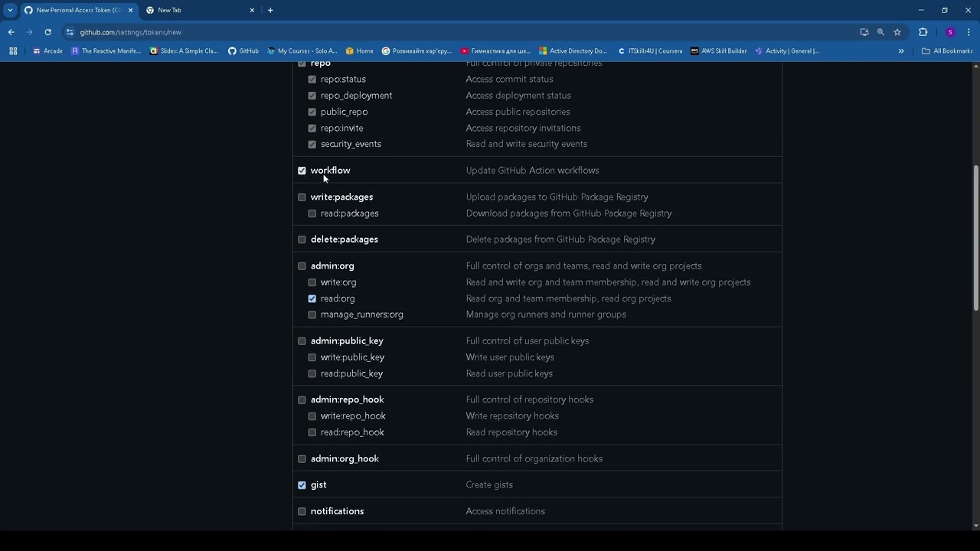Click the site info icon in address bar
The width and height of the screenshot is (980, 551).
70,32
